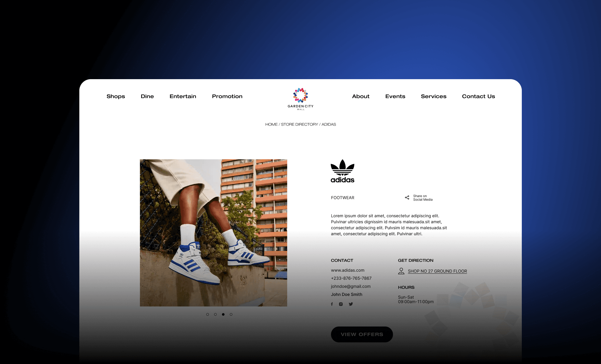Open the Shops menu

pos(116,96)
